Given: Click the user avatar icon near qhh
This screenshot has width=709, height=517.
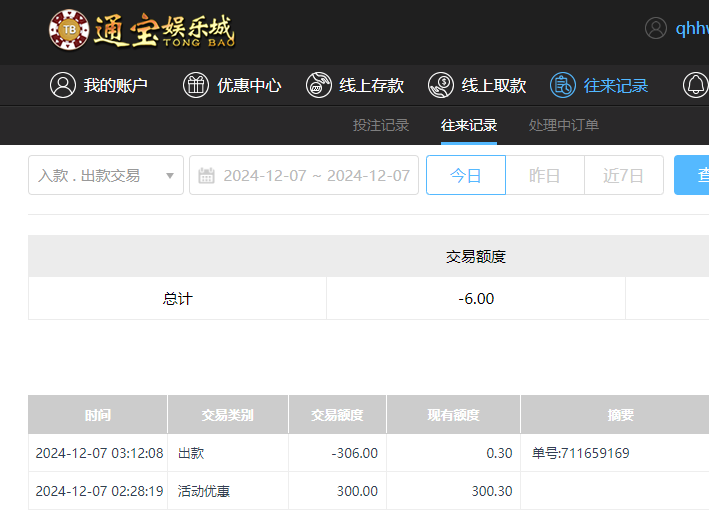Looking at the screenshot, I should [656, 28].
